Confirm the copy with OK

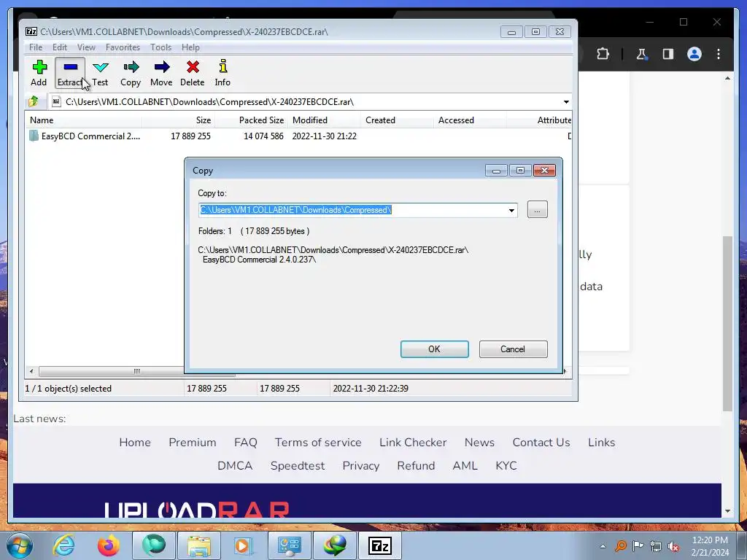(x=435, y=349)
